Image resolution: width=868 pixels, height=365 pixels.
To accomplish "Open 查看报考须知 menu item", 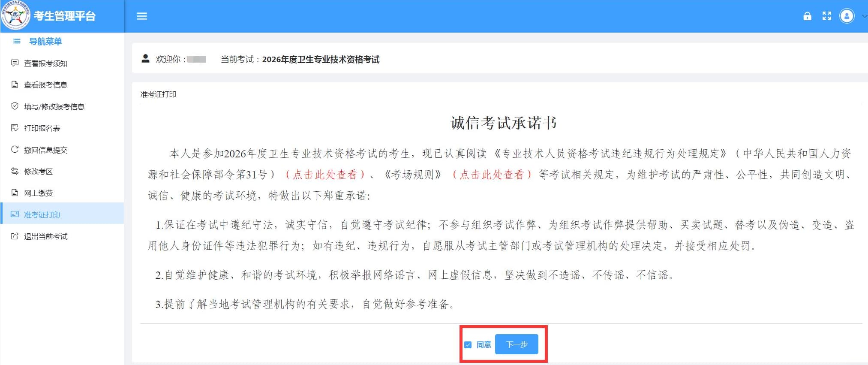I will point(45,63).
